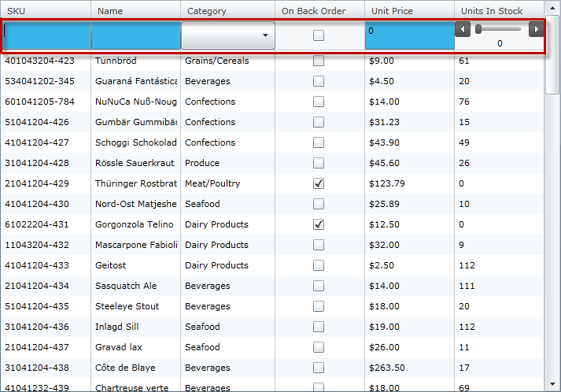Select SKU cell 31041204-436
This screenshot has width=561, height=392.
click(x=46, y=327)
